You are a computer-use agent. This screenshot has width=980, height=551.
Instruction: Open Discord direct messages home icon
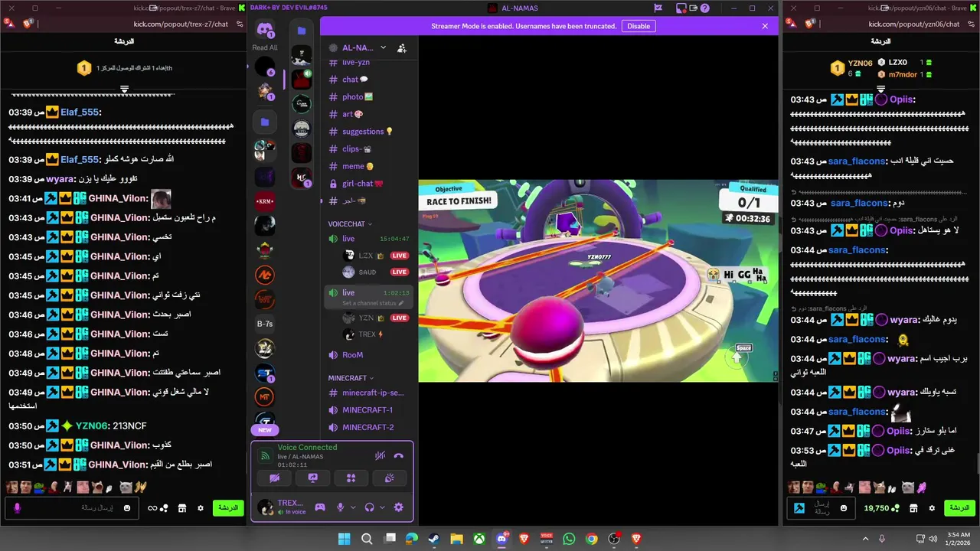tap(266, 31)
